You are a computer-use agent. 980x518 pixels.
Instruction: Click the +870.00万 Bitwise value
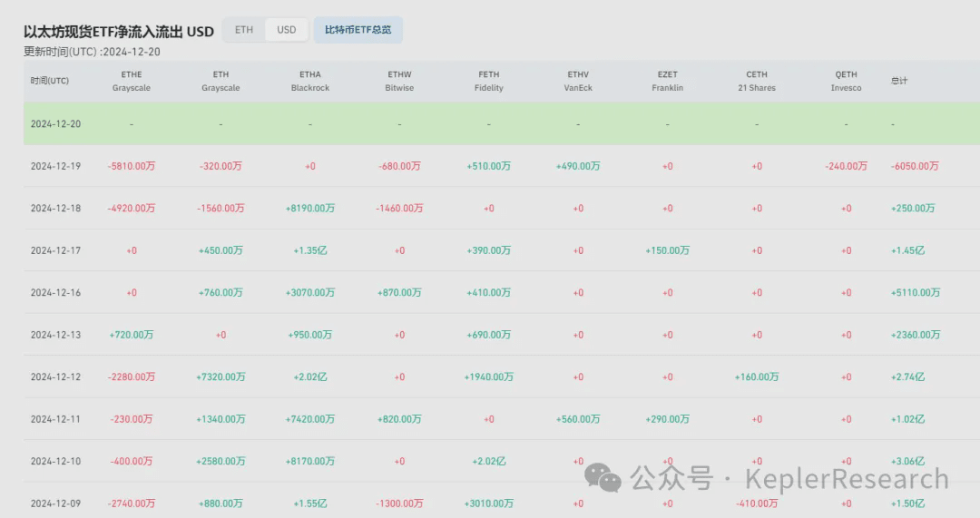click(399, 292)
